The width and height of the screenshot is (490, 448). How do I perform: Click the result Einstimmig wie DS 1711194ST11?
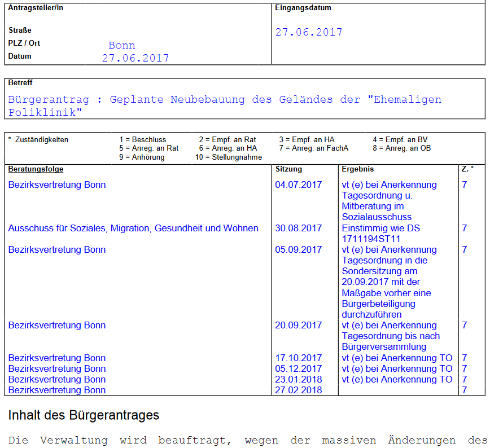(x=381, y=233)
